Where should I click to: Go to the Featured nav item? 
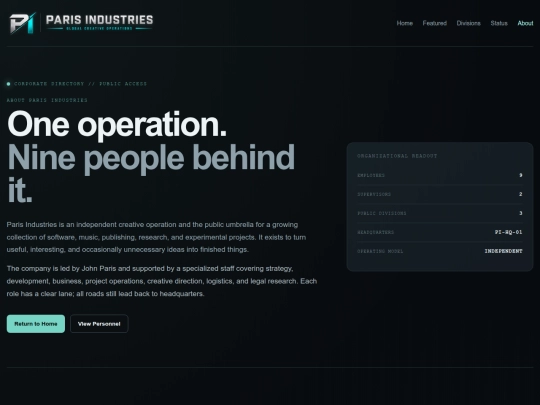[x=435, y=23]
